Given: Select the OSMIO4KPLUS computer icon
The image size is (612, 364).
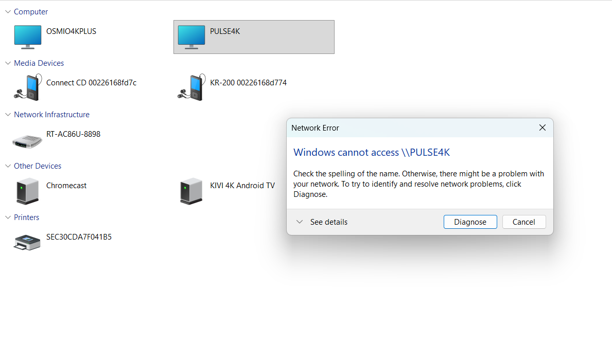Looking at the screenshot, I should [x=27, y=37].
